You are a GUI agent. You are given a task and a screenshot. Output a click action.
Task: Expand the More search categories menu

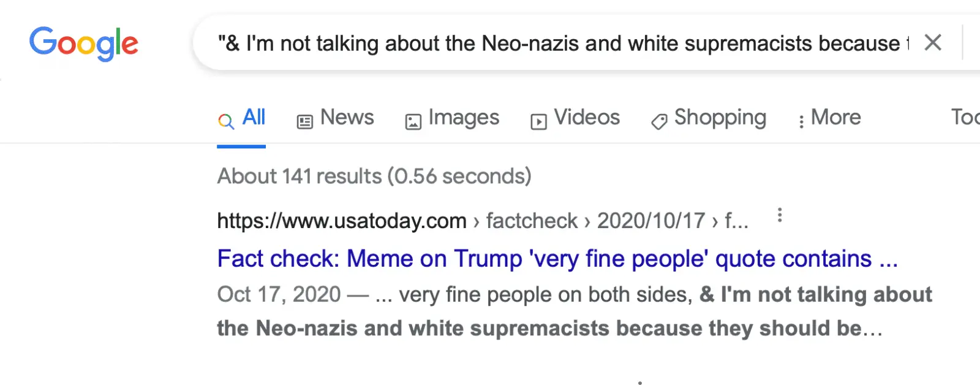[x=830, y=118]
